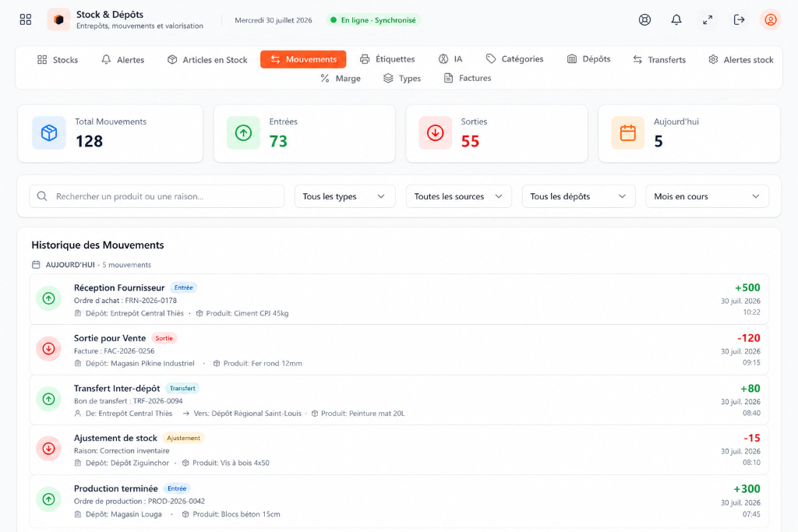This screenshot has height=532, width=798.
Task: Click the orange Stock & Dépôts logo
Action: pyautogui.click(x=58, y=19)
